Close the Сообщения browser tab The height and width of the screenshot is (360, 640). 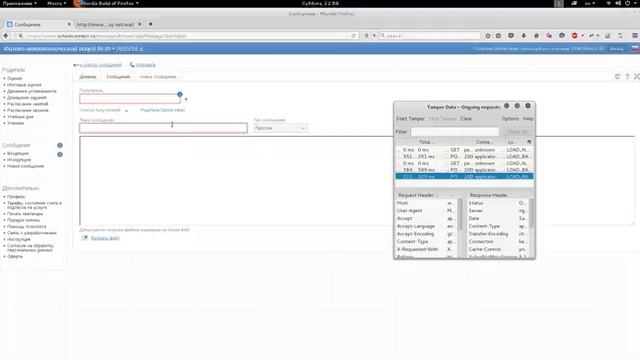pyautogui.click(x=69, y=24)
